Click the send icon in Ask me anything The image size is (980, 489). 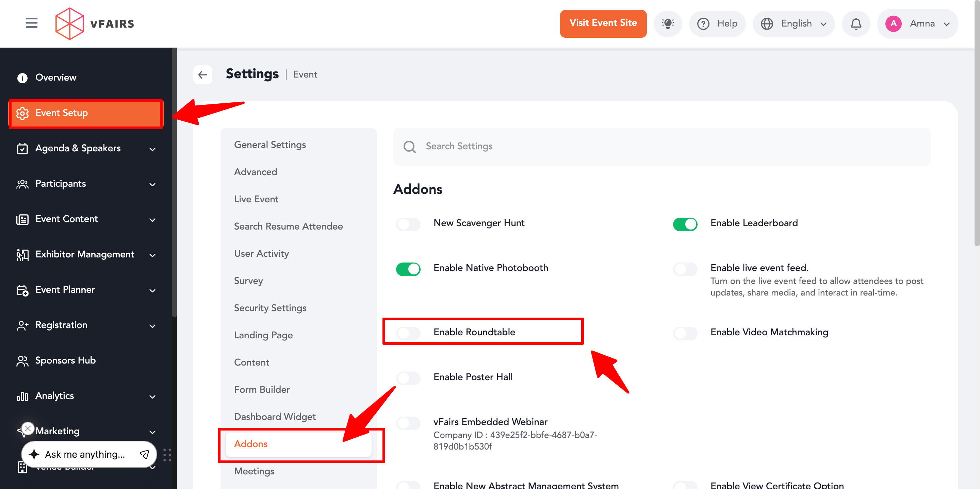145,454
